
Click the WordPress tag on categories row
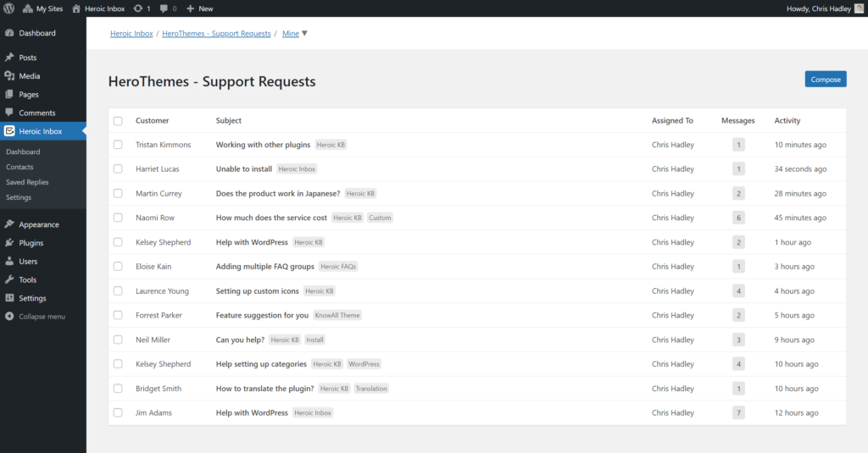click(x=364, y=364)
